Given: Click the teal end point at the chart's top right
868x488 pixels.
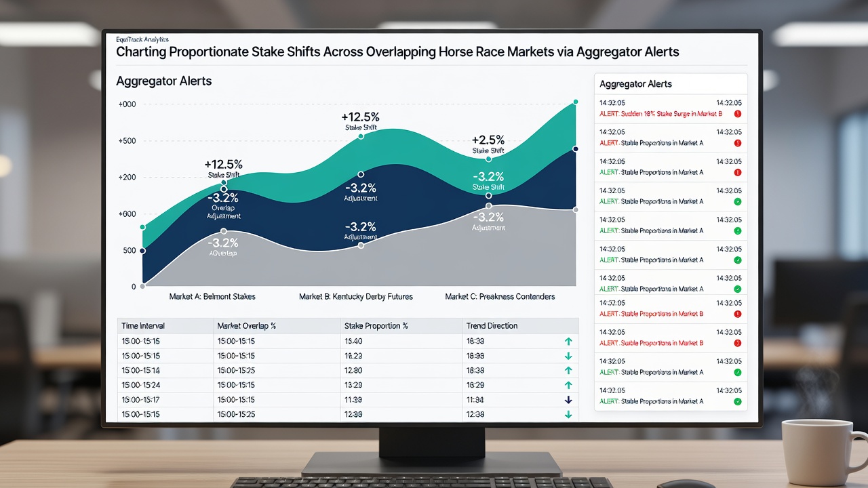Looking at the screenshot, I should [x=575, y=102].
